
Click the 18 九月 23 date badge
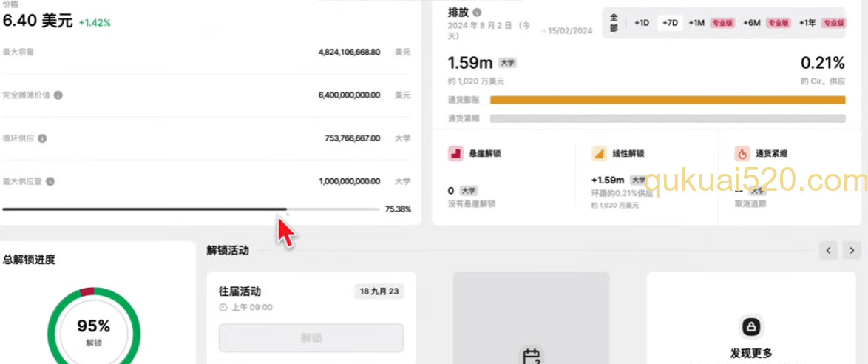380,291
